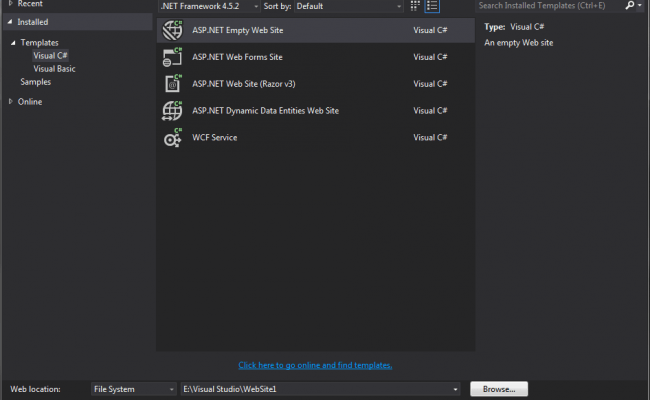This screenshot has width=650, height=400.
Task: Select the ASP.NET Empty Web Site template name
Action: coord(238,30)
